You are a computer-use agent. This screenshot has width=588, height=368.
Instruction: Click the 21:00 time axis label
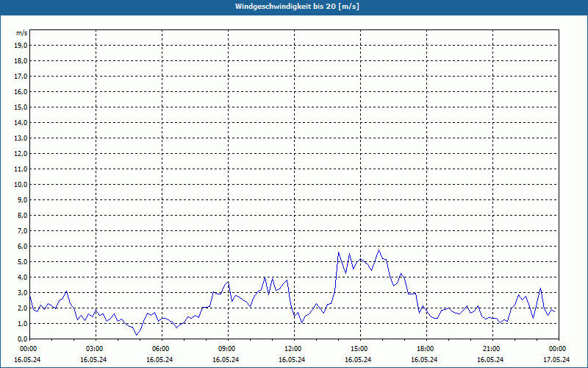tap(492, 349)
